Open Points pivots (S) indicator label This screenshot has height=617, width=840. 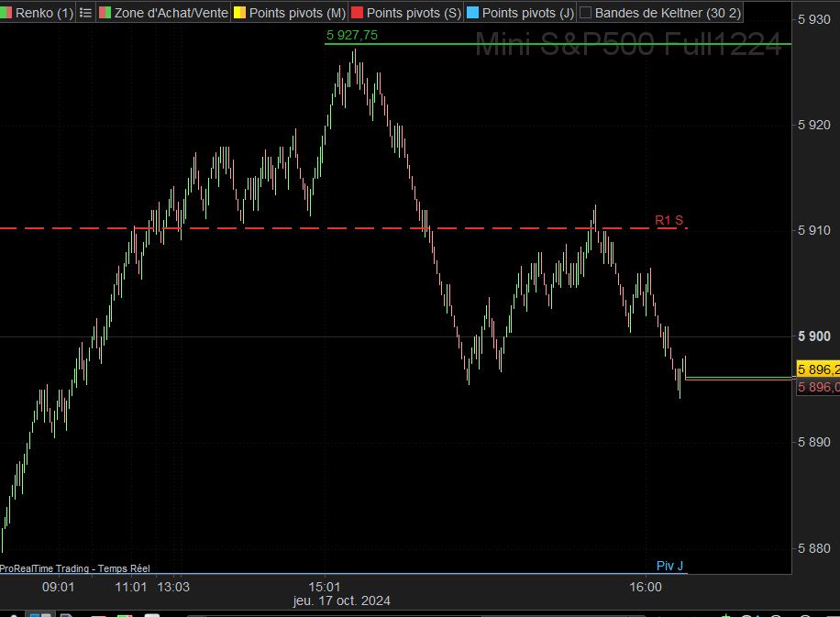click(414, 13)
